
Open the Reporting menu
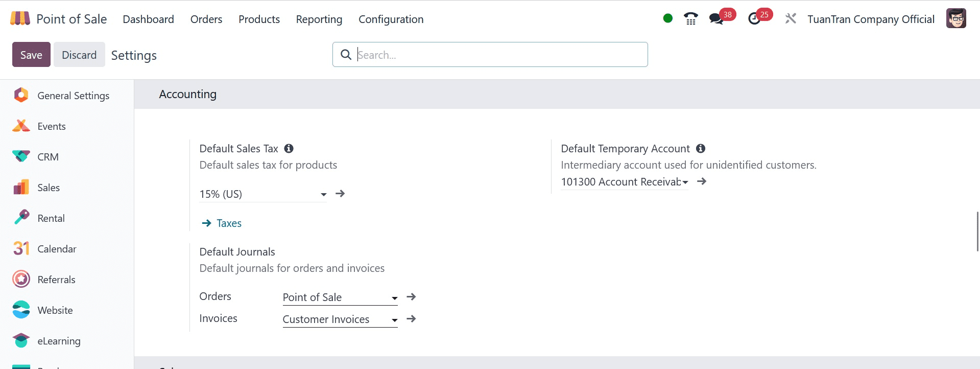coord(319,19)
